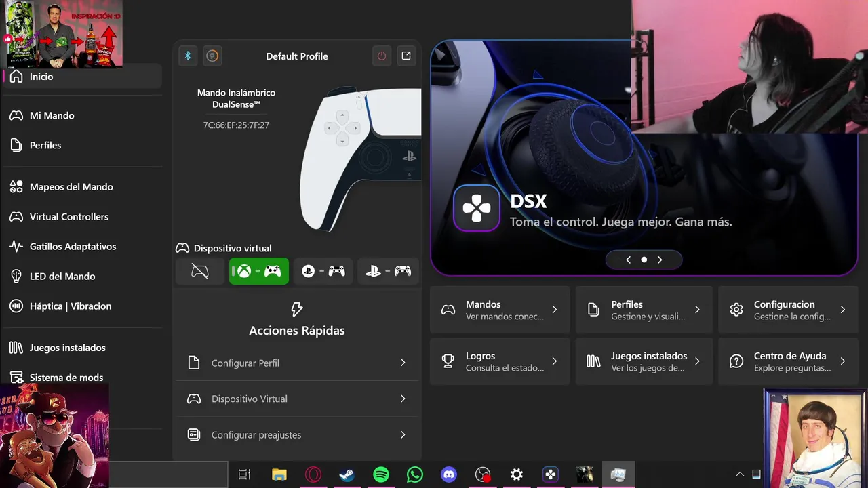This screenshot has height=488, width=868.
Task: Click the Juegos instalados card library icon
Action: click(593, 361)
